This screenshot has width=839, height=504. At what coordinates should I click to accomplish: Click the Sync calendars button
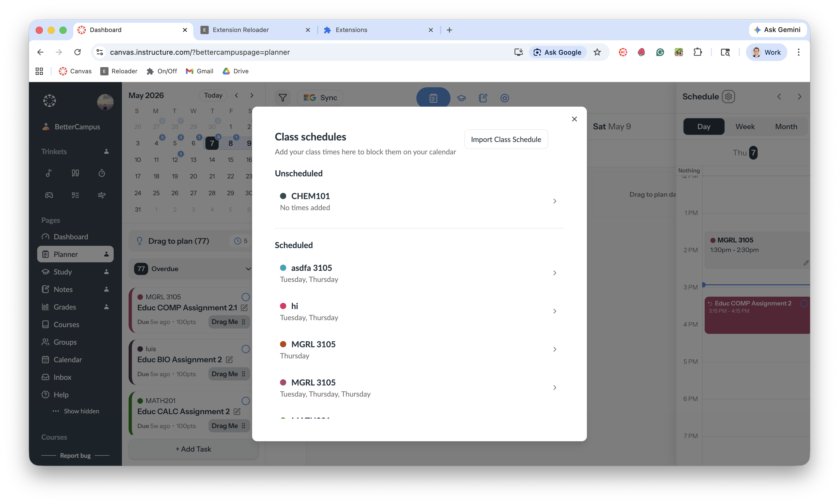(x=320, y=98)
